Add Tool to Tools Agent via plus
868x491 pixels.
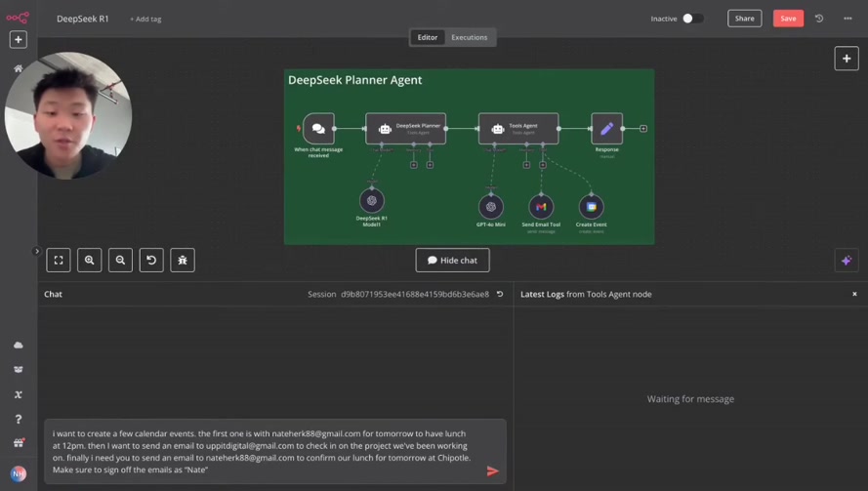543,165
